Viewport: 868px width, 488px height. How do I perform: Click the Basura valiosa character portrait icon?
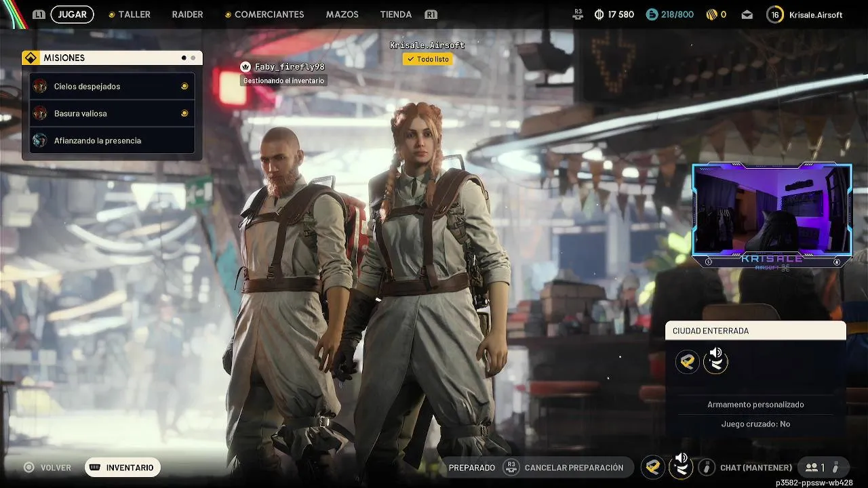pos(40,113)
